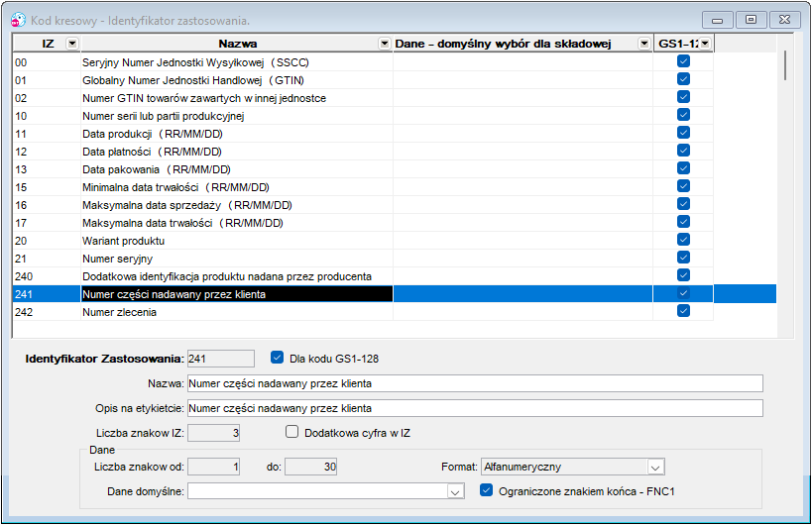812x525 pixels.
Task: Toggle GS1 checkbox for Minimalna data trwałości row
Action: tap(683, 186)
